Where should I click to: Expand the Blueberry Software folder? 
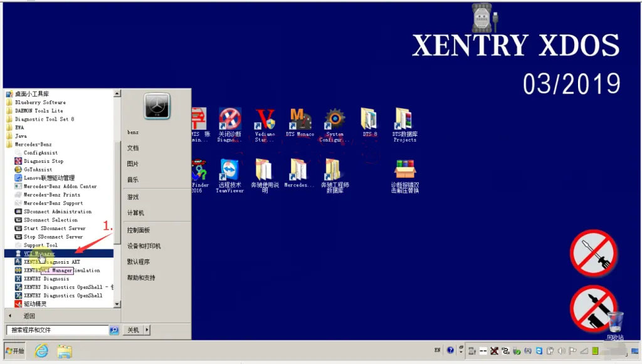pos(36,102)
